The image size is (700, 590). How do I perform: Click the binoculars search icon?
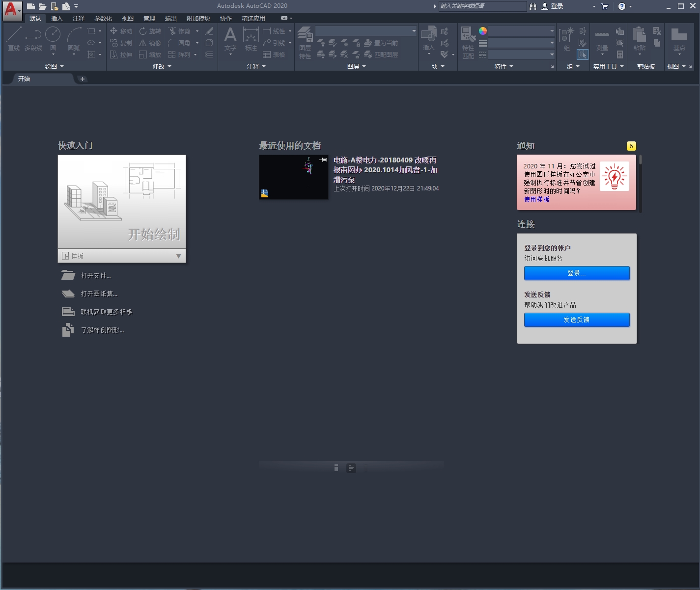click(x=533, y=6)
